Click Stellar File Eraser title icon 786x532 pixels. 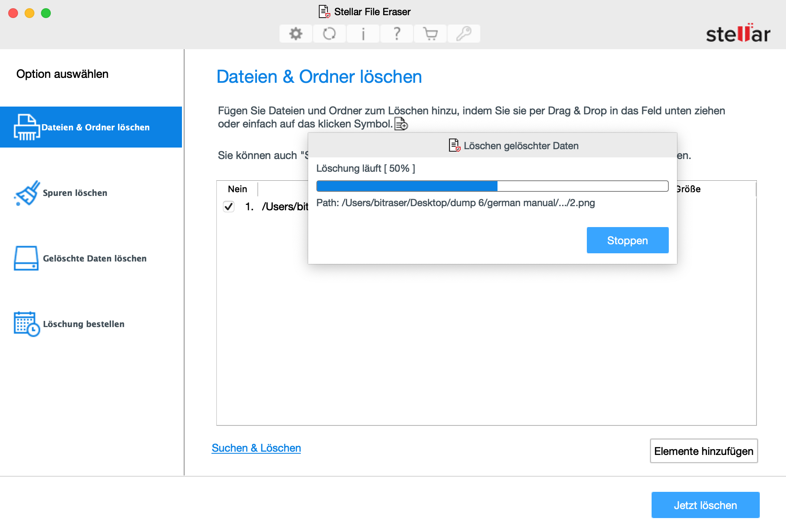[x=325, y=11]
